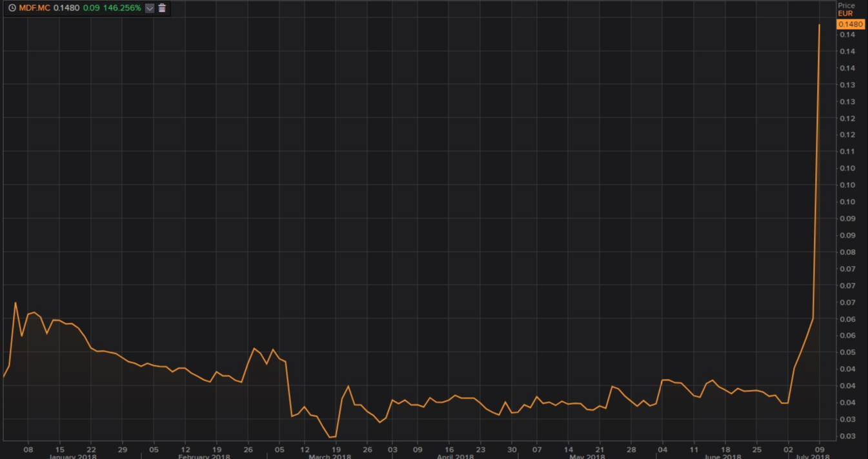Click the orange 0.1480 price tag on axis
This screenshot has width=868, height=459.
[x=850, y=24]
